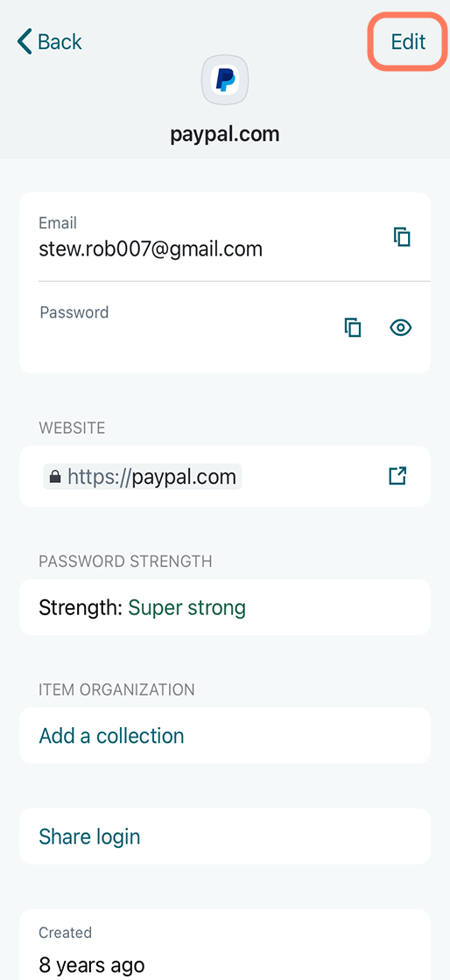
Task: Copy the email address with the copy icon
Action: tap(402, 237)
